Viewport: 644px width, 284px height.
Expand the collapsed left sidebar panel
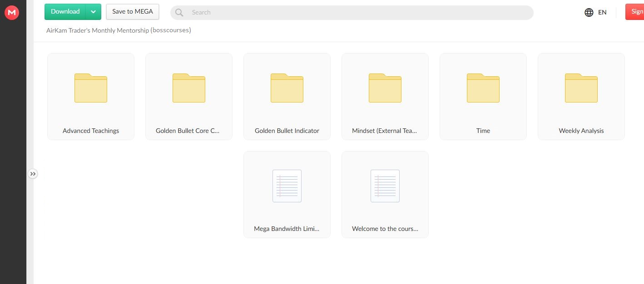click(33, 174)
